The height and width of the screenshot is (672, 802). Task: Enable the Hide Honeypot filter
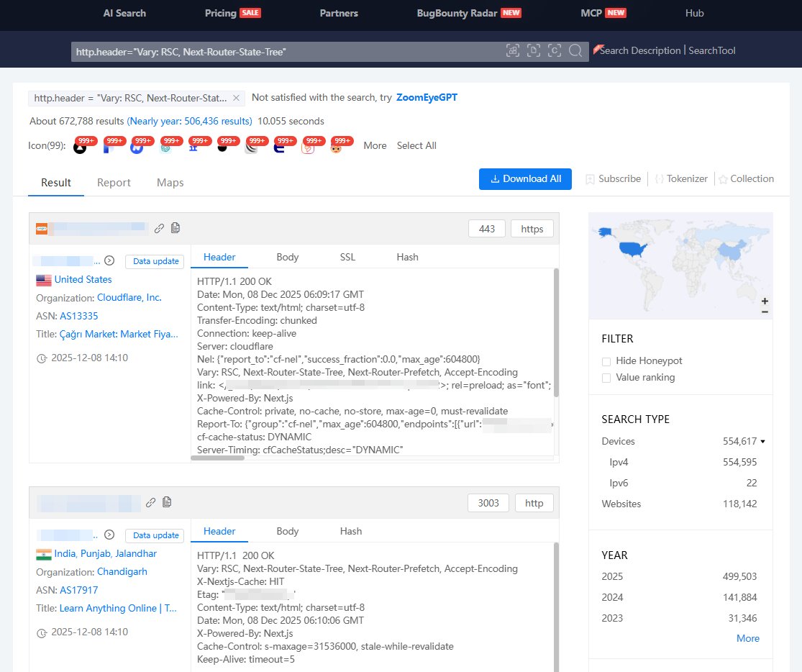tap(606, 360)
